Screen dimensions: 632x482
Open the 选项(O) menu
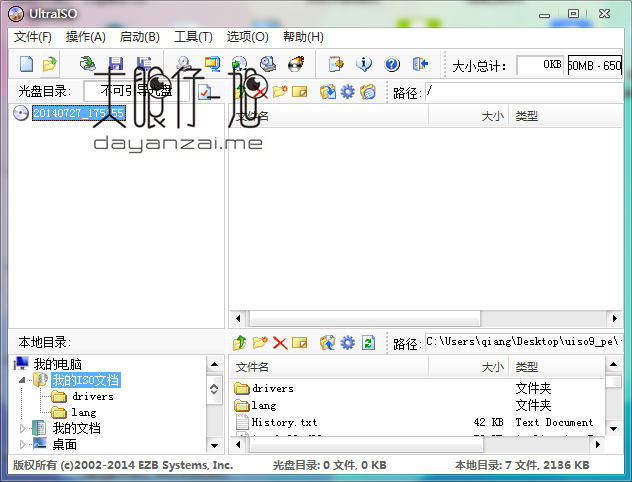coord(247,37)
